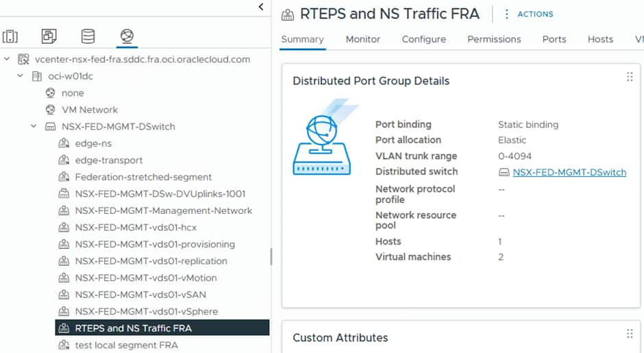Select NSX-FED-MGMT-vds01-vSphere port group

[146, 311]
